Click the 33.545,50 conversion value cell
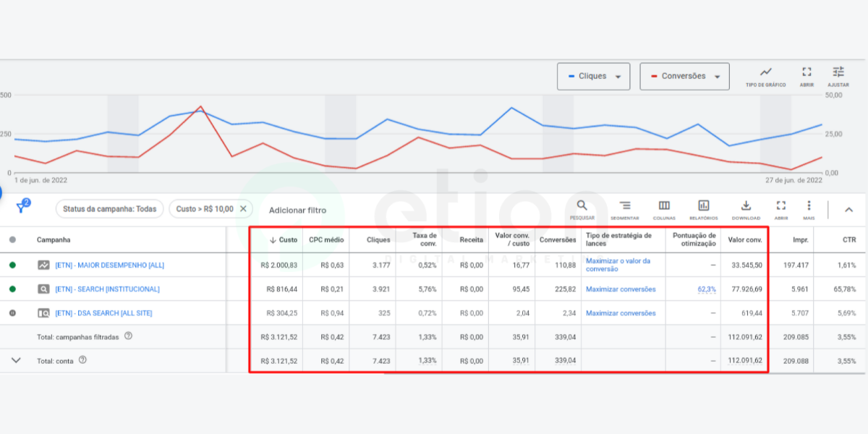The height and width of the screenshot is (434, 868). [x=746, y=265]
